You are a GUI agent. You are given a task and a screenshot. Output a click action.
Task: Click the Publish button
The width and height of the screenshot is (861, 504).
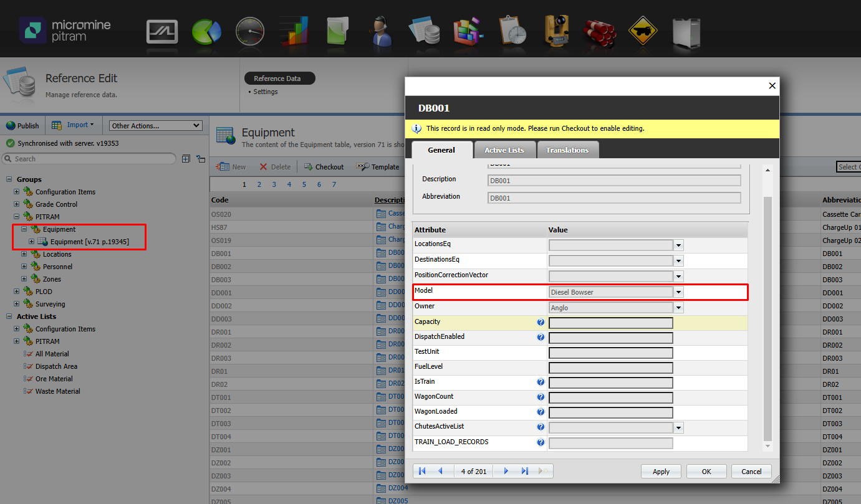click(23, 125)
